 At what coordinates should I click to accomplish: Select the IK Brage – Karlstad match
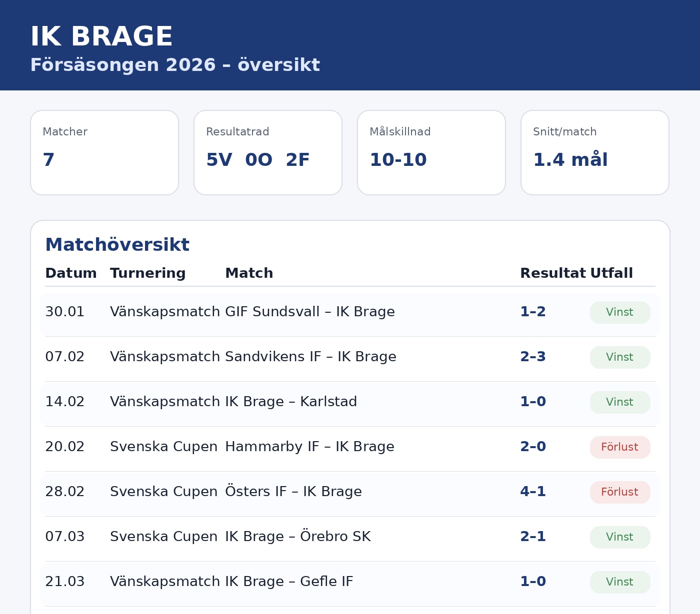pyautogui.click(x=291, y=402)
